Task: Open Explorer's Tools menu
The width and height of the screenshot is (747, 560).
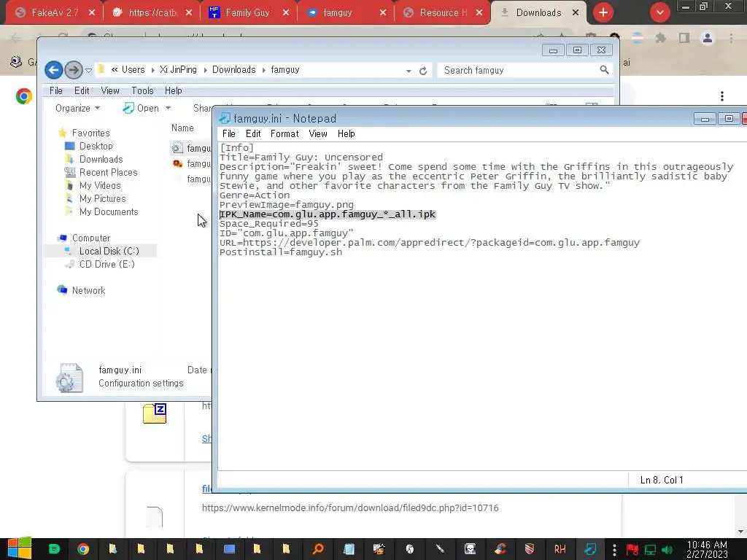Action: 142,90
